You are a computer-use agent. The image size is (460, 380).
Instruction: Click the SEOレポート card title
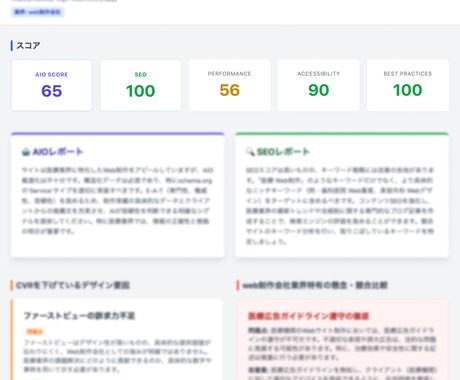pos(283,152)
